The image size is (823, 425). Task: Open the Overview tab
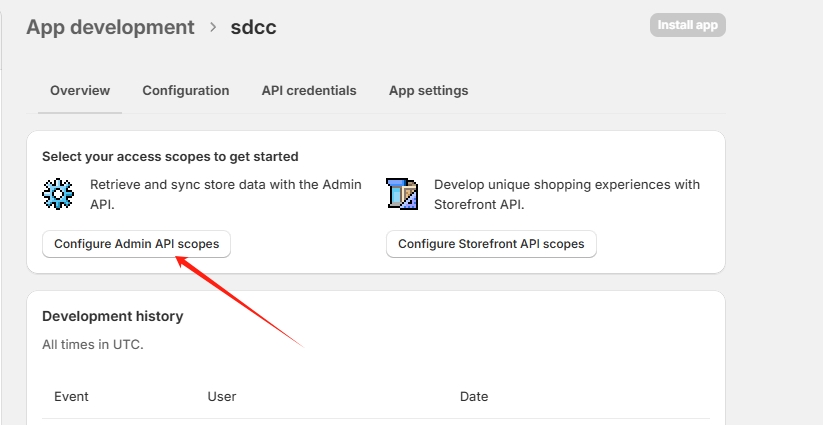tap(80, 90)
